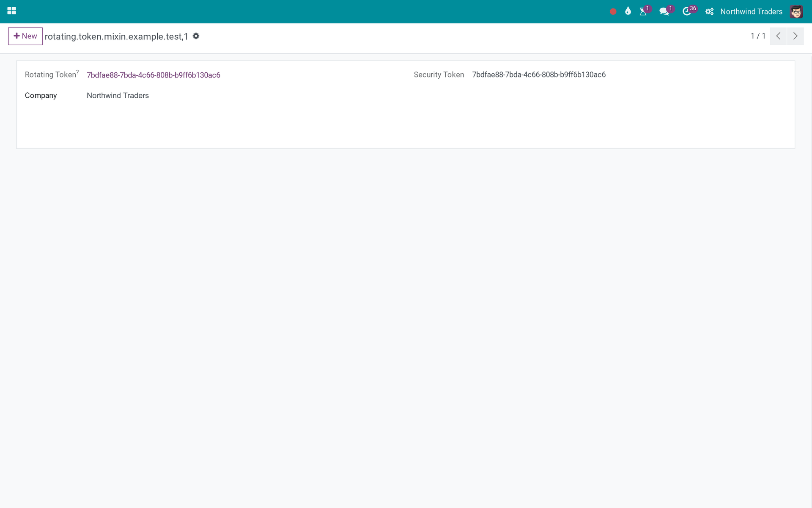Click the droplet icon in top bar
The width and height of the screenshot is (812, 508).
628,11
